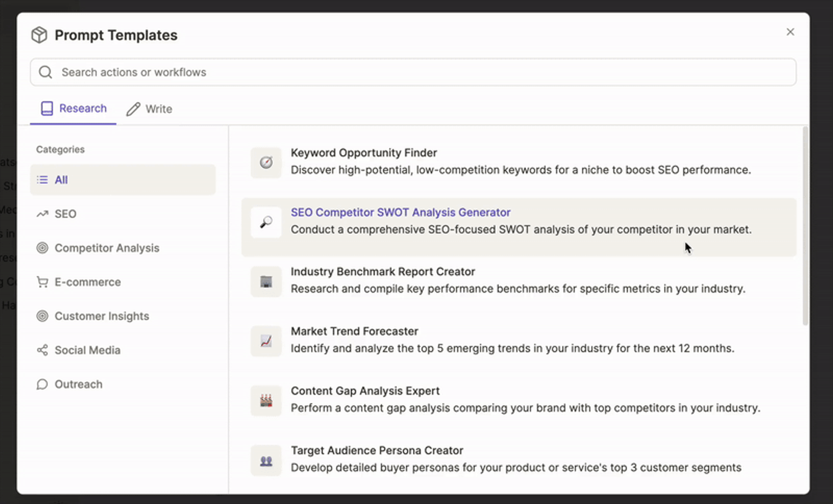833x504 pixels.
Task: Switch to the Research tab
Action: tap(73, 108)
